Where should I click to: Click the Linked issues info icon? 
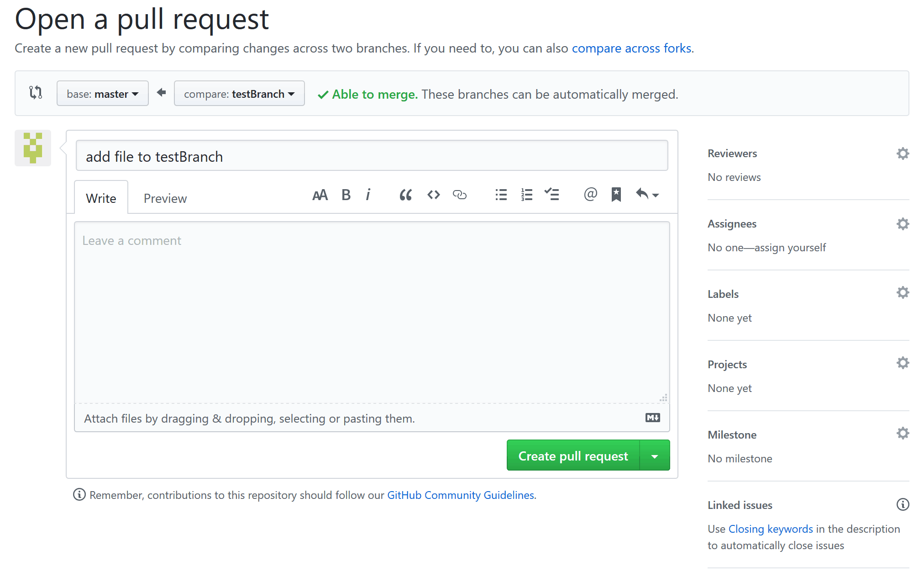pos(903,504)
